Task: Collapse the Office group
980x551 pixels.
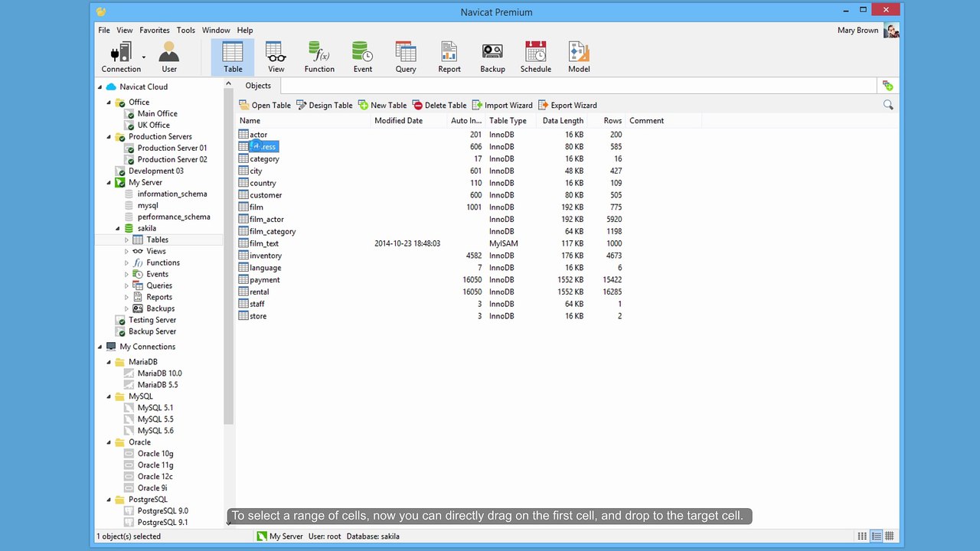Action: (x=109, y=103)
